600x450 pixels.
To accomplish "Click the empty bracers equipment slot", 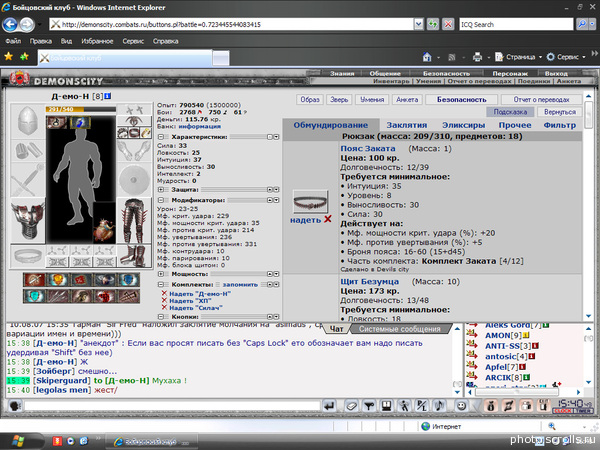I will (x=28, y=150).
